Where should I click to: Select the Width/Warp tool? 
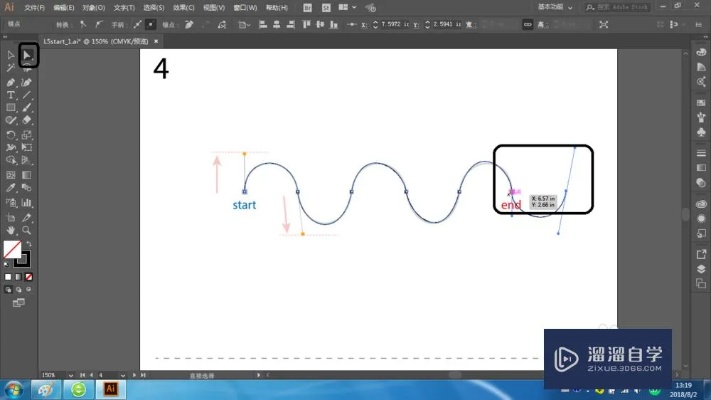(10, 147)
